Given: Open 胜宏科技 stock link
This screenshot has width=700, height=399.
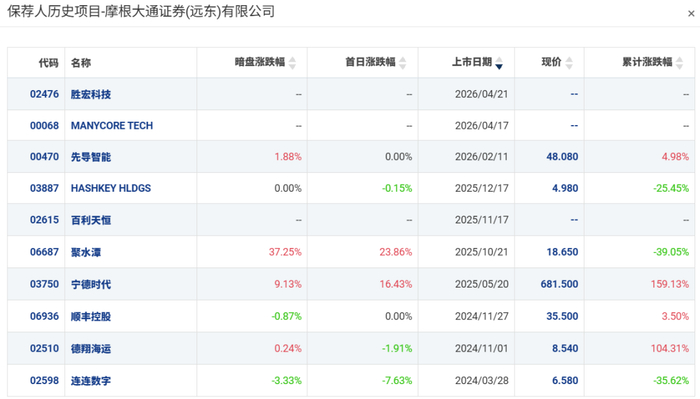Looking at the screenshot, I should pos(91,94).
